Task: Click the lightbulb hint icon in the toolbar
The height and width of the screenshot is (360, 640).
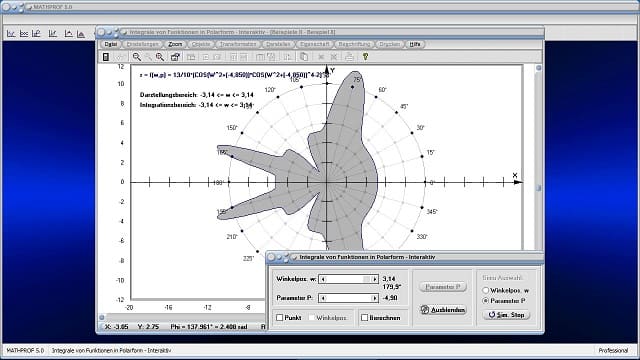Action: [365, 57]
